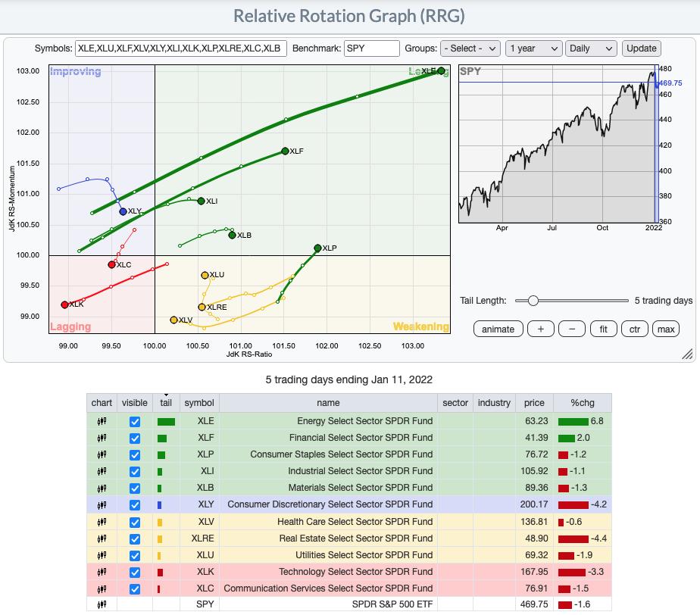Toggle visible checkbox for XLC
700x615 pixels.
134,589
